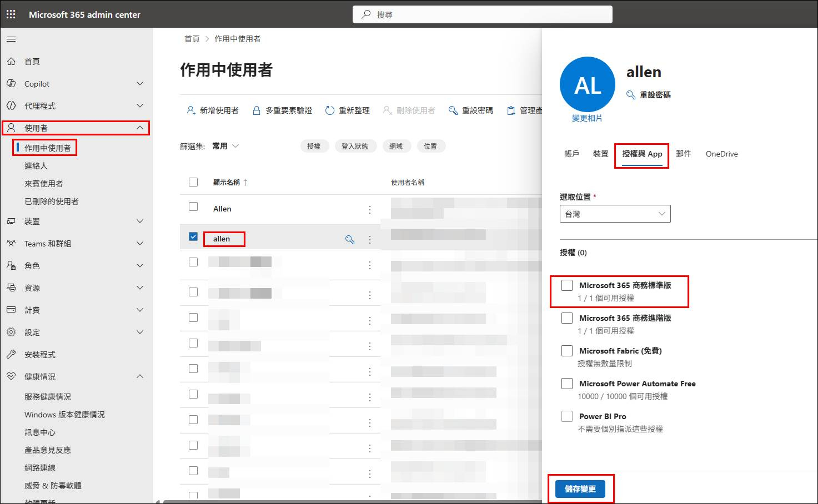The height and width of the screenshot is (504, 818).
Task: Expand the 裝置 sidebar chevron
Action: pyautogui.click(x=140, y=221)
